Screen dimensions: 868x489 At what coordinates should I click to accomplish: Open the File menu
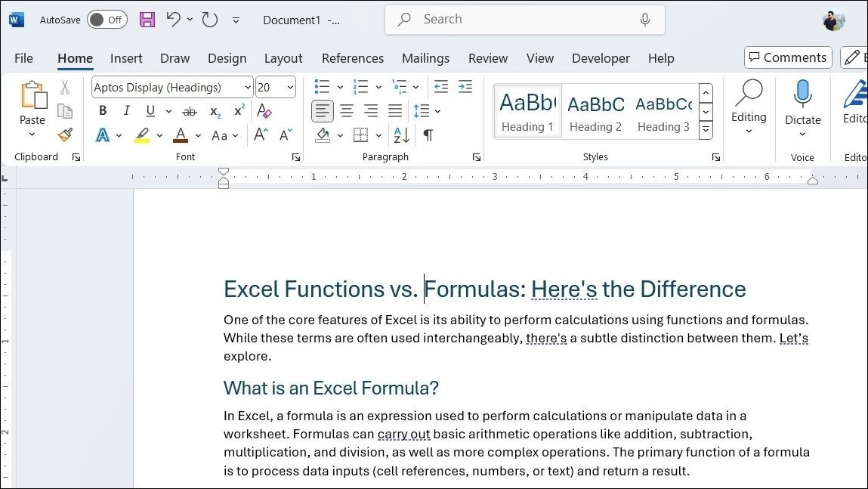coord(24,58)
